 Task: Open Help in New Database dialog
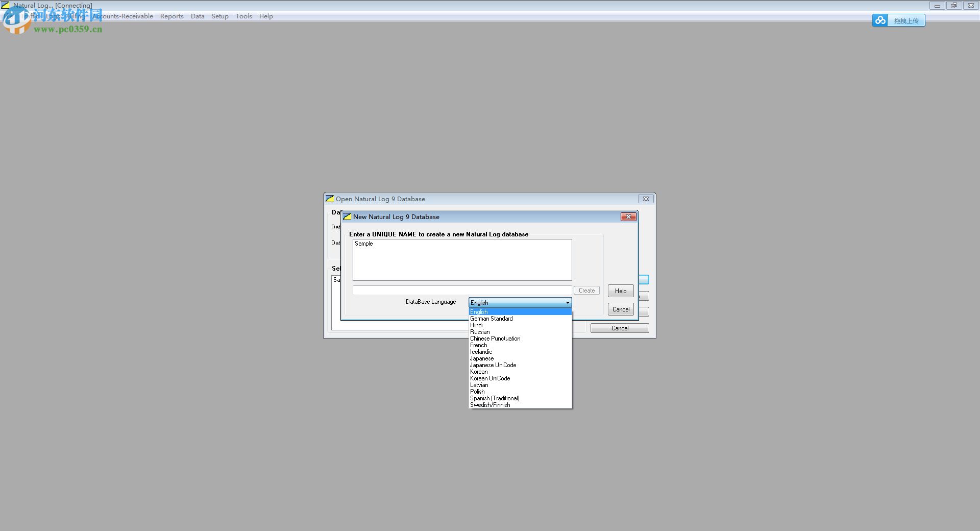[x=621, y=291]
